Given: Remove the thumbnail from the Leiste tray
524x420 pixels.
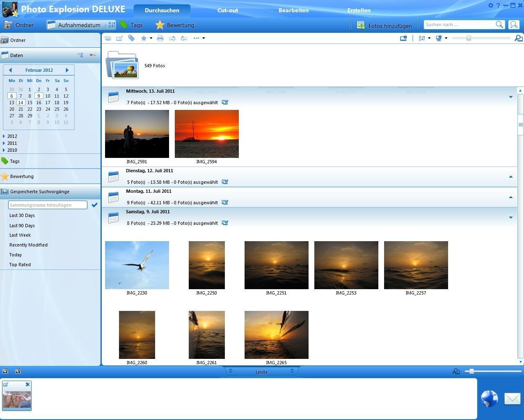Looking at the screenshot, I should pyautogui.click(x=27, y=384).
